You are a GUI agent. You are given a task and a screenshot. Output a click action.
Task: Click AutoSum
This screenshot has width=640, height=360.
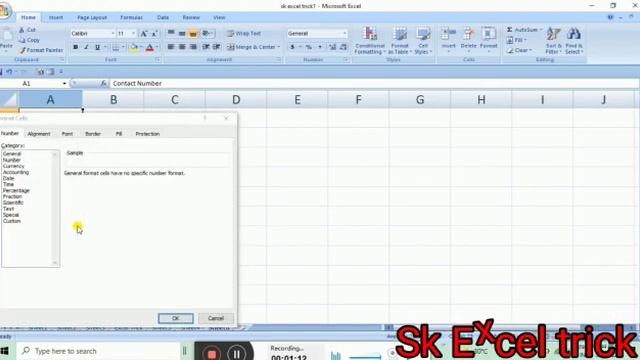522,30
